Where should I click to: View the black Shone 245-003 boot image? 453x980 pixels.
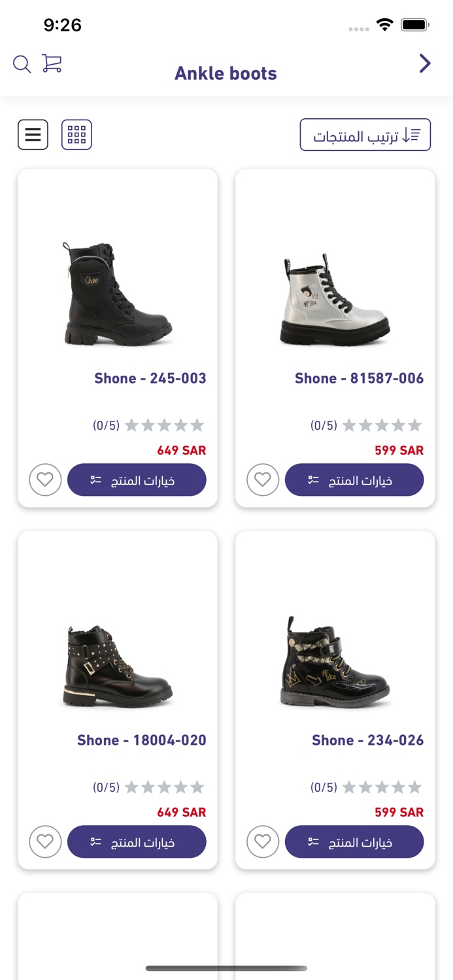pyautogui.click(x=118, y=294)
